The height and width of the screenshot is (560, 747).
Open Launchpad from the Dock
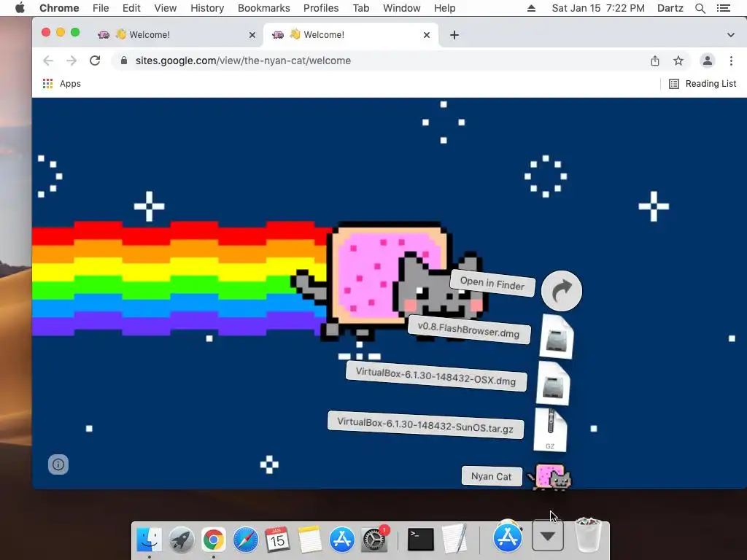click(182, 540)
